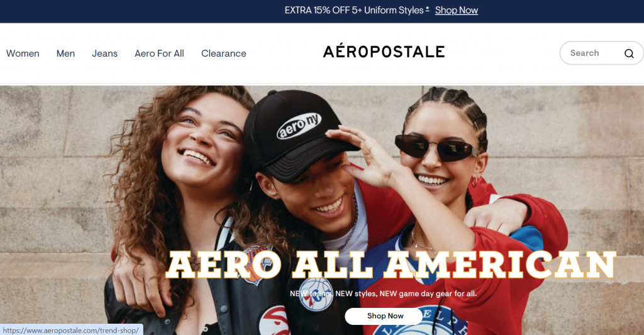
Task: Click the magnifying glass search icon
Action: tap(629, 53)
